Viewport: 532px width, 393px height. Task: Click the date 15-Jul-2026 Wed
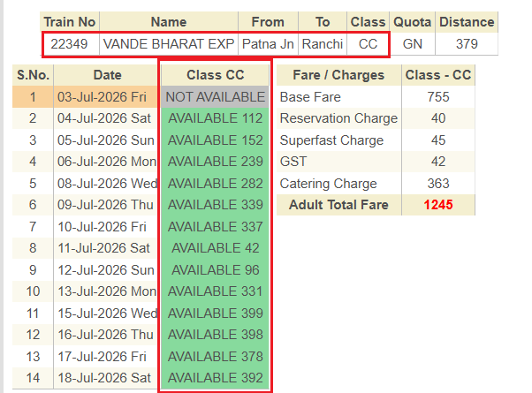point(107,313)
